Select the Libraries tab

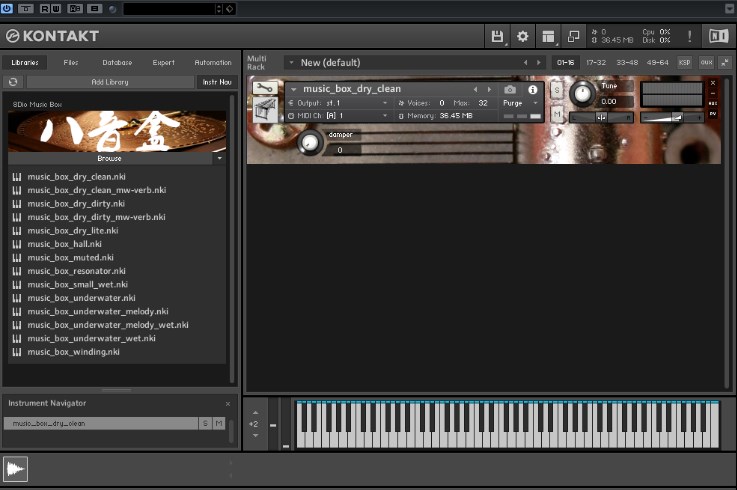tap(25, 63)
